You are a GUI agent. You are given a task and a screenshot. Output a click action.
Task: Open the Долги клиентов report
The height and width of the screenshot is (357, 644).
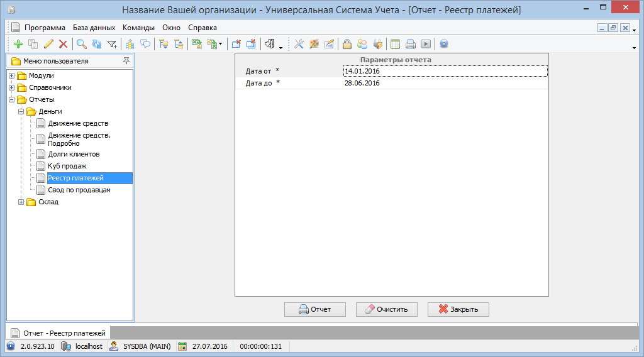(74, 154)
